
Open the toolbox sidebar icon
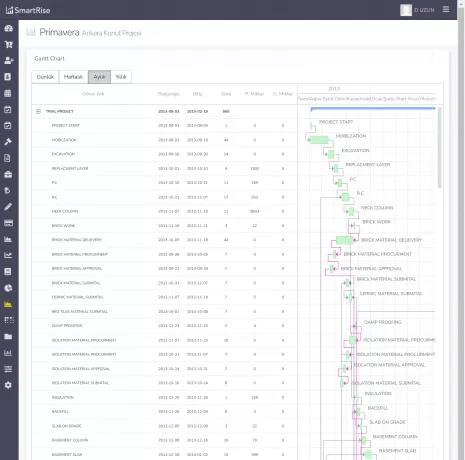coord(8,174)
